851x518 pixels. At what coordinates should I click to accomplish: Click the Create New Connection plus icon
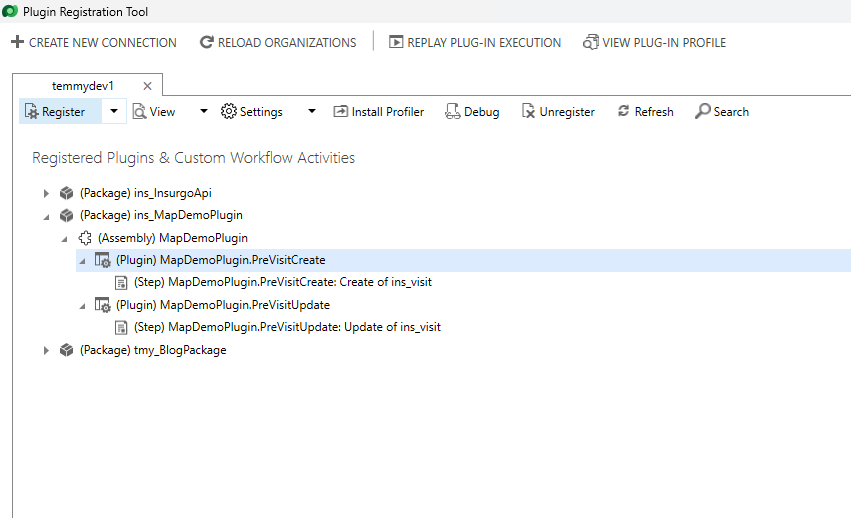(x=17, y=42)
